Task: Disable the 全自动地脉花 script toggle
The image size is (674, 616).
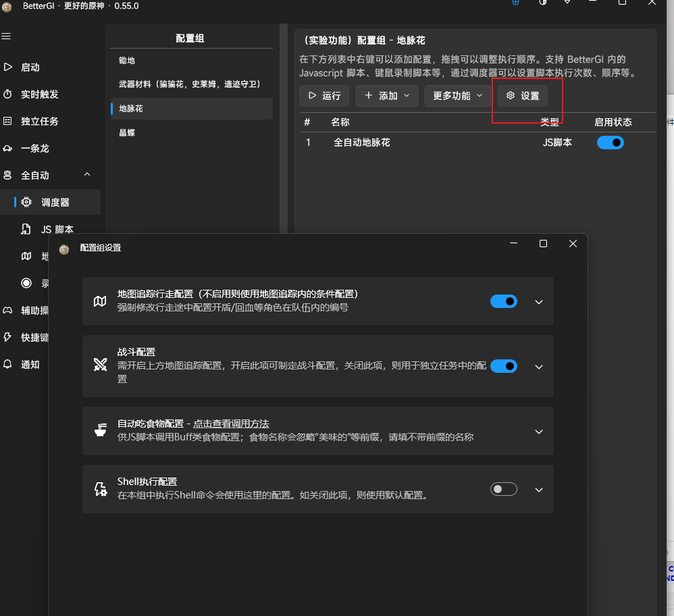Action: coord(610,143)
